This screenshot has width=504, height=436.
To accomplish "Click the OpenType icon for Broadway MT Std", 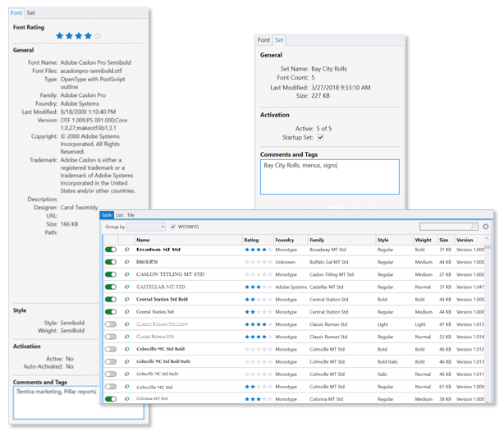I will tap(127, 250).
